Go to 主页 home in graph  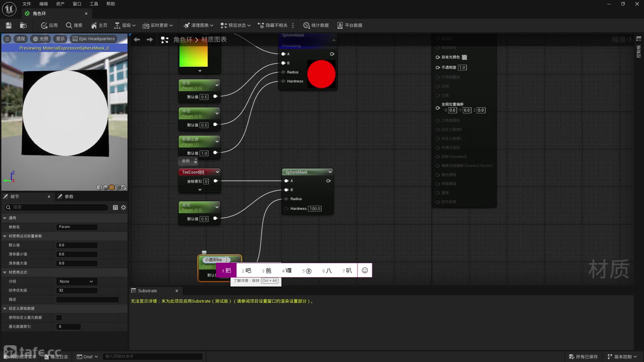pos(99,25)
